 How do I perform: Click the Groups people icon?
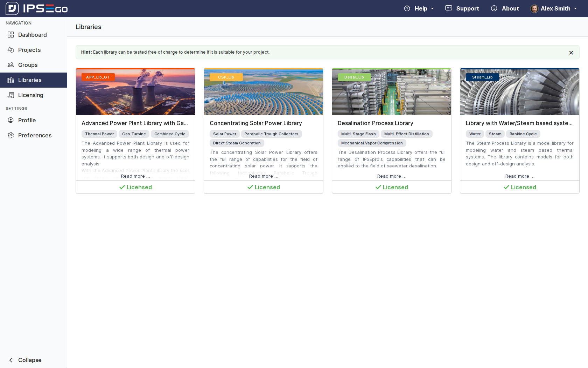(11, 65)
